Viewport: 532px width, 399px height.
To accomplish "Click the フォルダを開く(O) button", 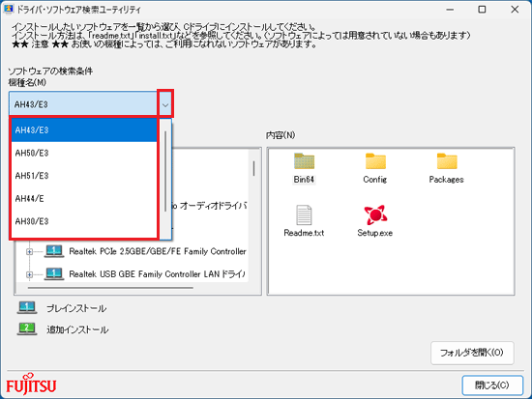I will (x=472, y=353).
